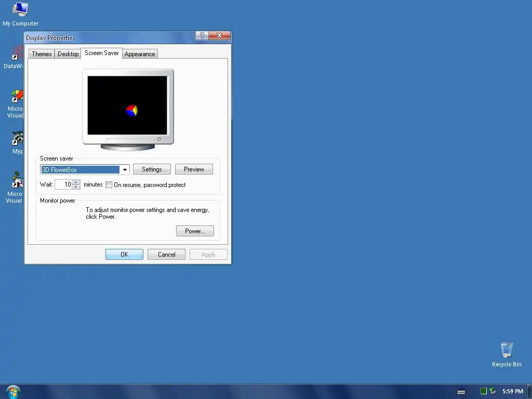Click the Safely Remove Hardware tray icon
532x399 pixels.
(x=493, y=391)
